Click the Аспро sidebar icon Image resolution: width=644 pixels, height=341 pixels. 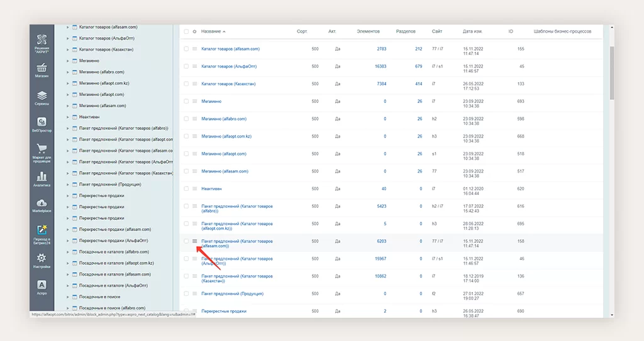tap(42, 288)
